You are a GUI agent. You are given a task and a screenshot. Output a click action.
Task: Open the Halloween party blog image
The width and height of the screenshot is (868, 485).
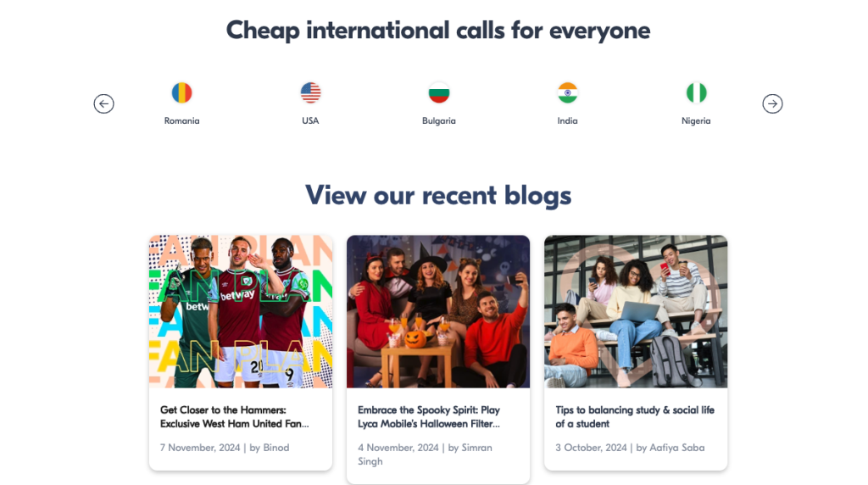(438, 311)
